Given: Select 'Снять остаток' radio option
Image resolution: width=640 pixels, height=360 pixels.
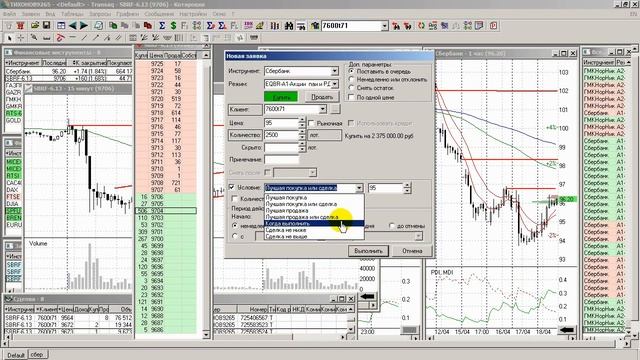Looking at the screenshot, I should [351, 87].
